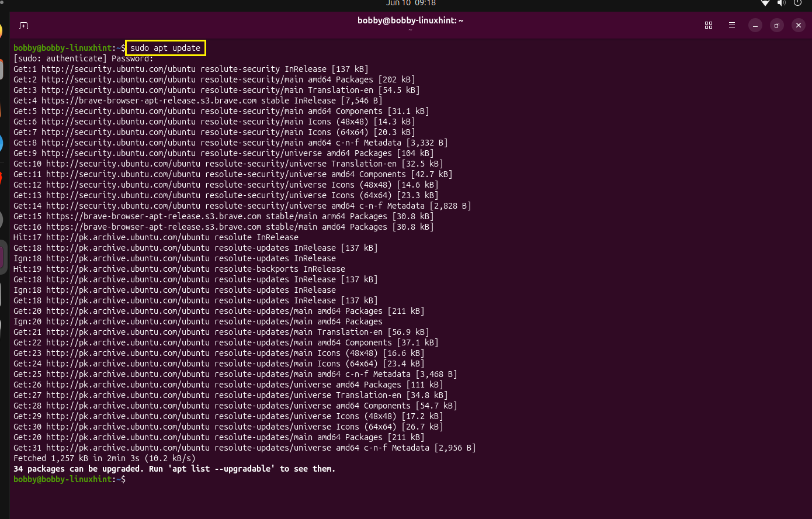The image size is (812, 519).
Task: Click the Hit:19 resolute-backports InRelease line
Action: point(179,269)
